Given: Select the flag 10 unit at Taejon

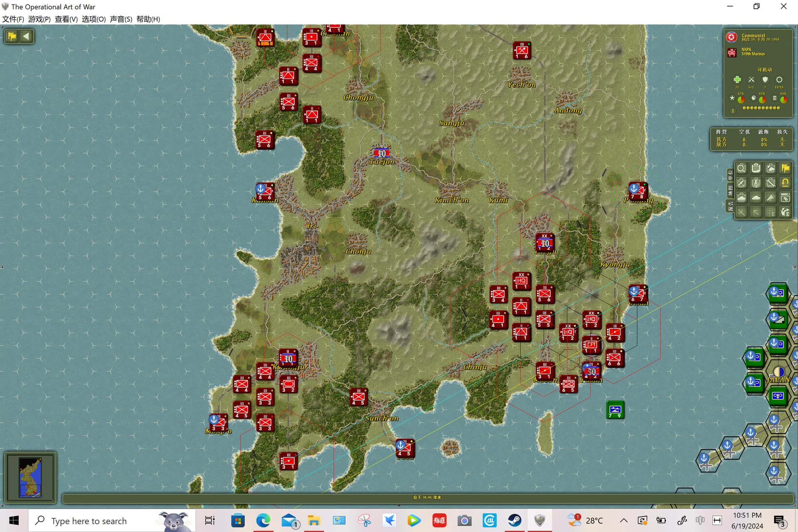Looking at the screenshot, I should (x=382, y=153).
